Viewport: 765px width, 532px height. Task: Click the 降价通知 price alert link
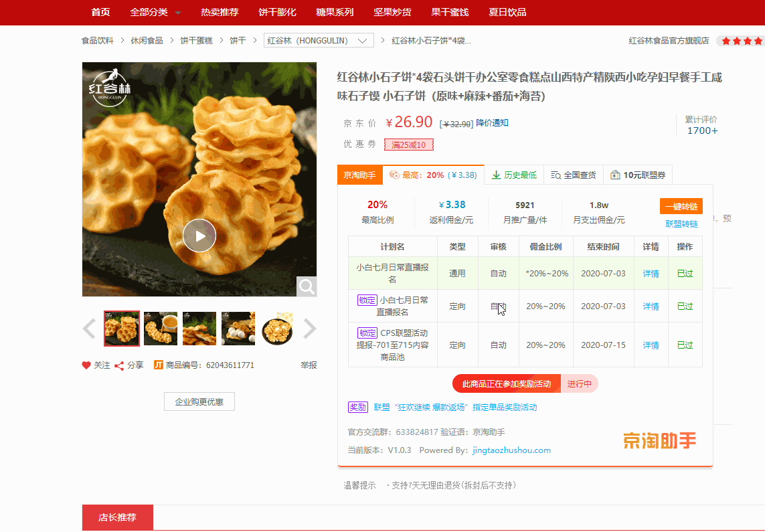(x=492, y=123)
